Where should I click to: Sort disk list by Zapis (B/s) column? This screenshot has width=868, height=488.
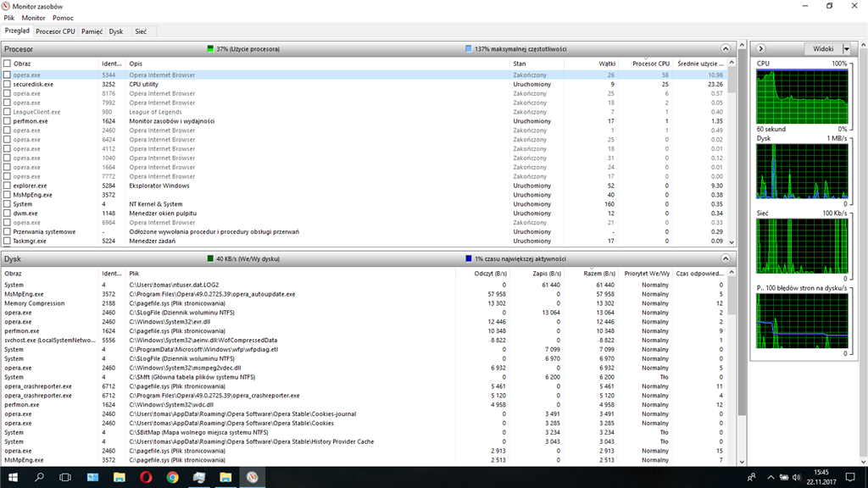537,274
